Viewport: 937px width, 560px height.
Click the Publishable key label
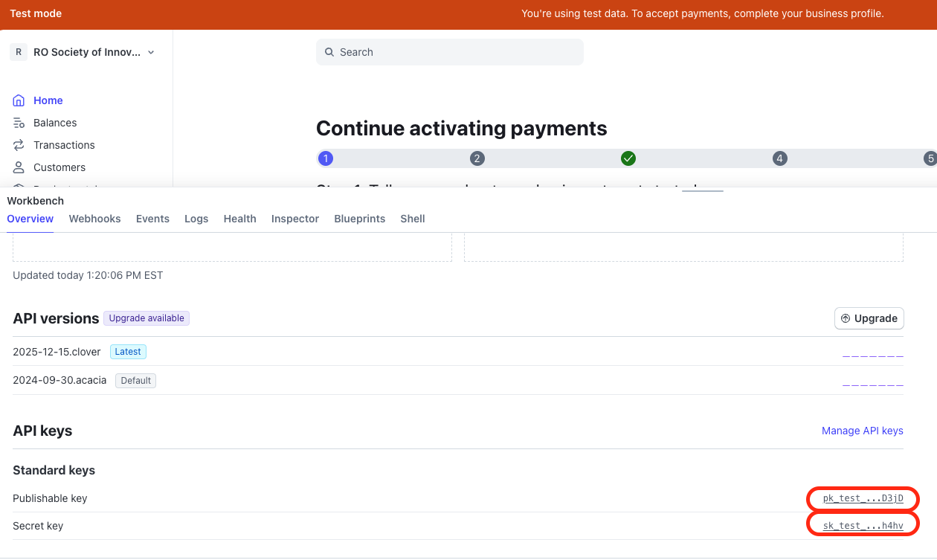tap(50, 498)
